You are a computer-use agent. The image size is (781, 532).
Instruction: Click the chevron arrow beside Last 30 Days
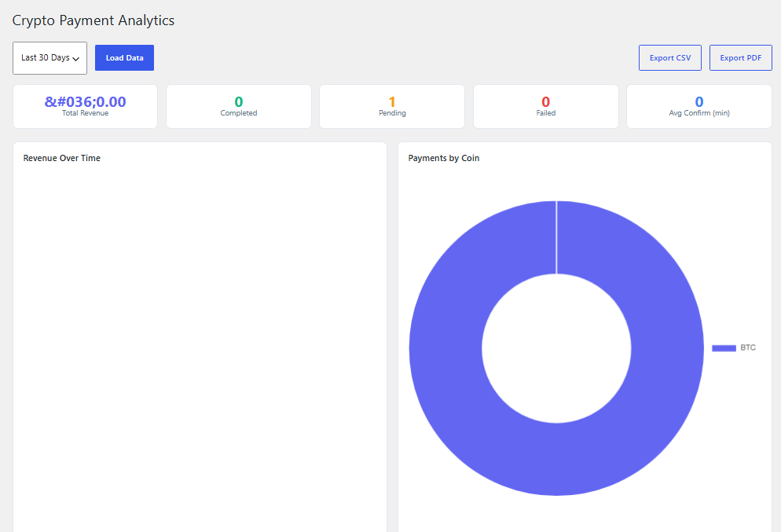click(75, 59)
